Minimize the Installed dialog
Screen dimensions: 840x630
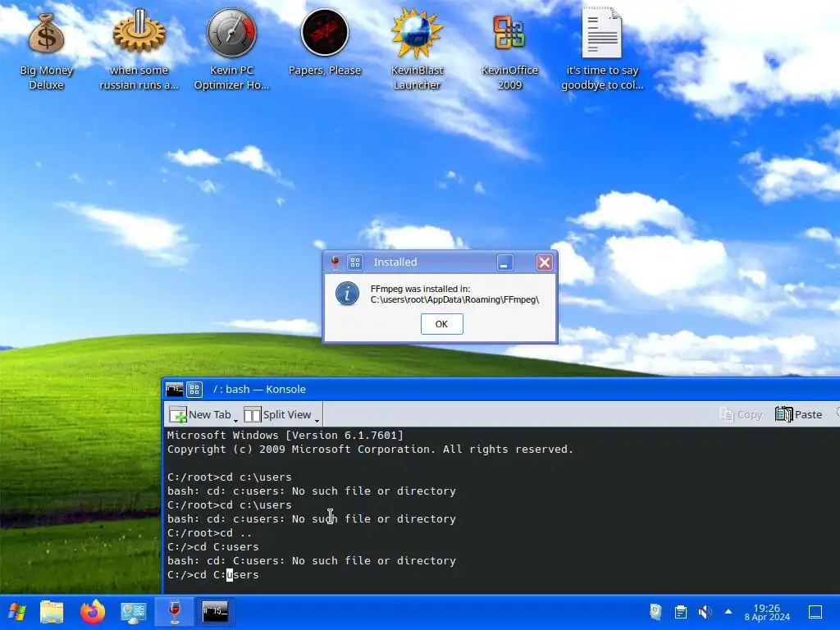[x=504, y=262]
